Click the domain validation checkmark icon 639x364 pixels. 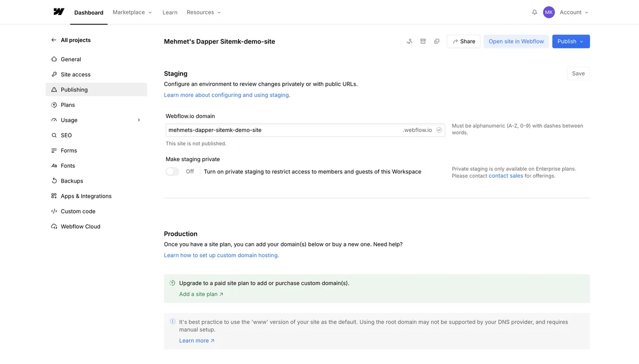439,130
